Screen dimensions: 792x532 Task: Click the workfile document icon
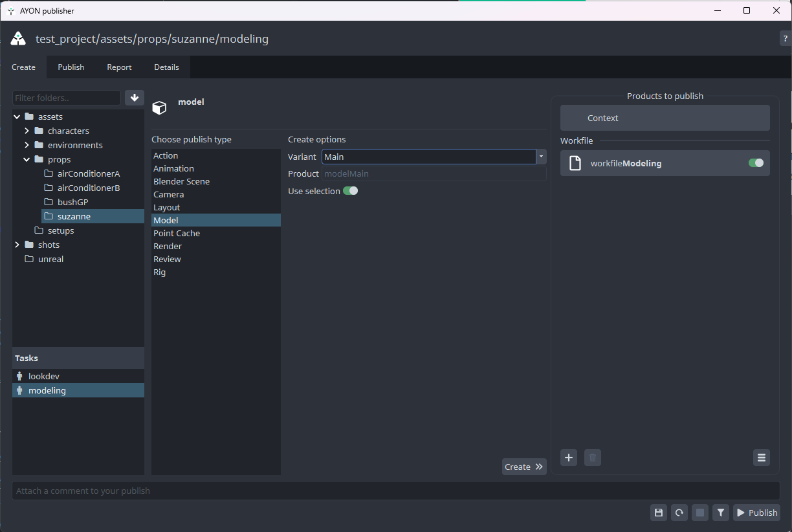click(575, 163)
